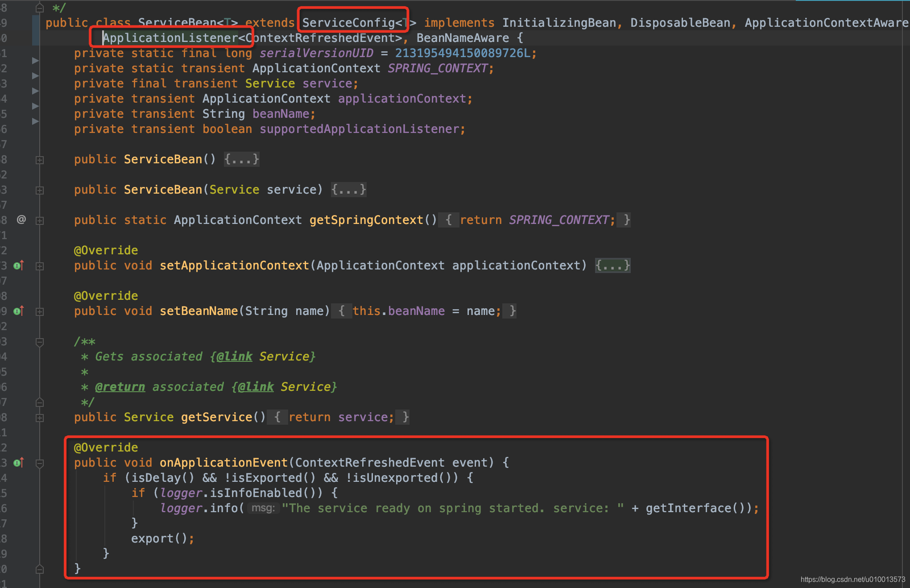Click the msg: parameter hint in logger.info
Viewport: 910px width, 588px height.
tap(263, 508)
